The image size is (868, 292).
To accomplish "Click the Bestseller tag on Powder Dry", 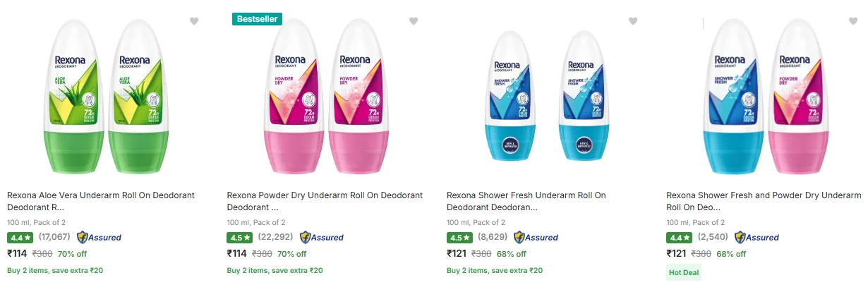I will (x=257, y=19).
